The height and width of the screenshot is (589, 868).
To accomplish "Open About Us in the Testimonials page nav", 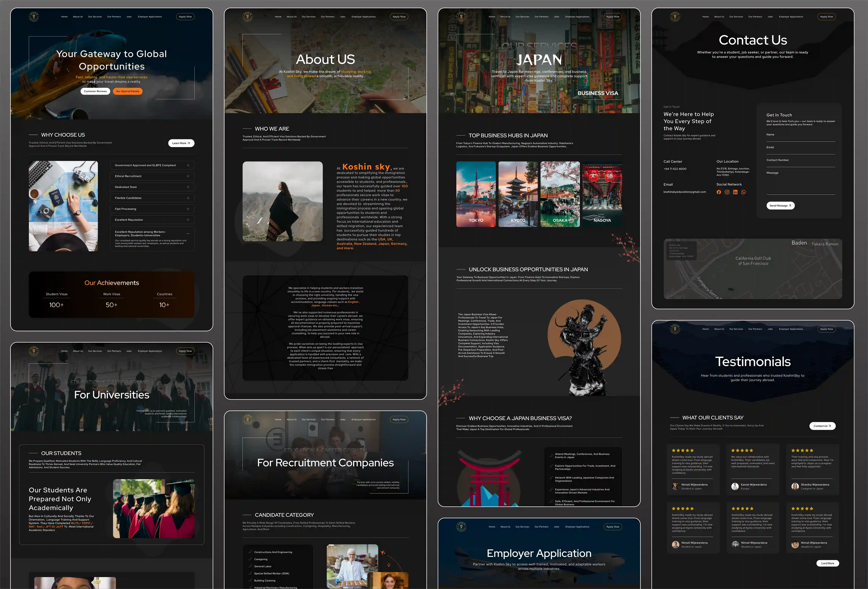I will 719,329.
